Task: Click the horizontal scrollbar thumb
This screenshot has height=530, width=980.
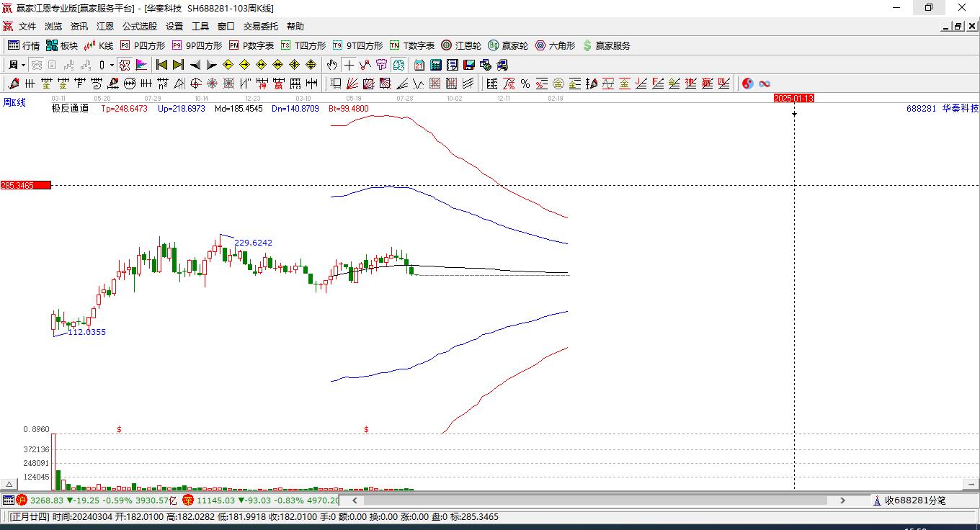Action: [596, 500]
